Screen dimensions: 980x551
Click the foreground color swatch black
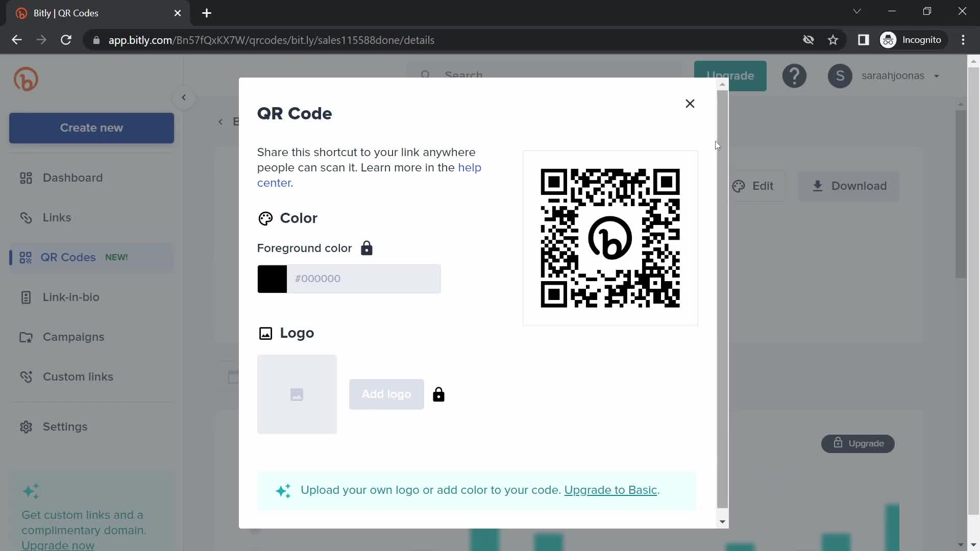tap(272, 279)
